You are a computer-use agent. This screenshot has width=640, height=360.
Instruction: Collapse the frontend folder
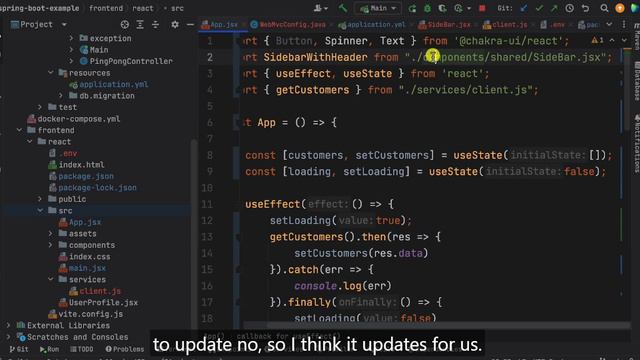[19, 130]
